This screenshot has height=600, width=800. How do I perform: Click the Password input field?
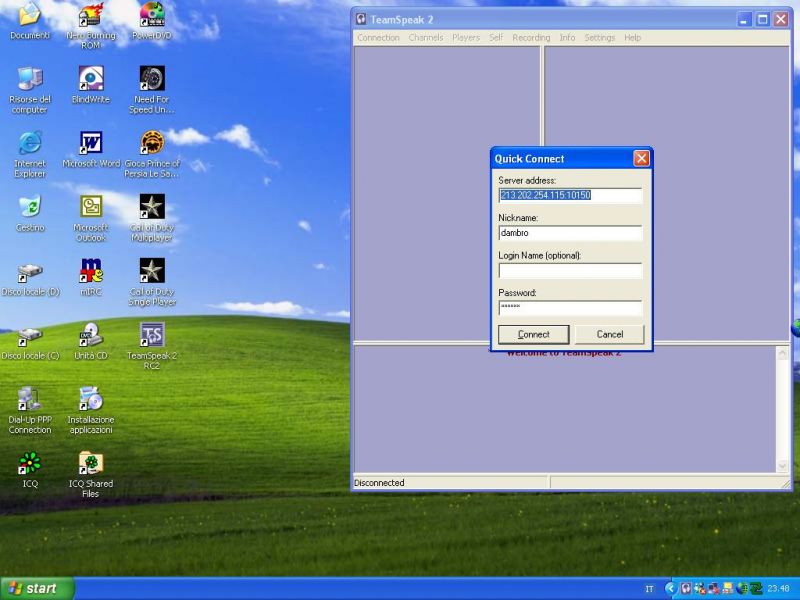pyautogui.click(x=570, y=308)
